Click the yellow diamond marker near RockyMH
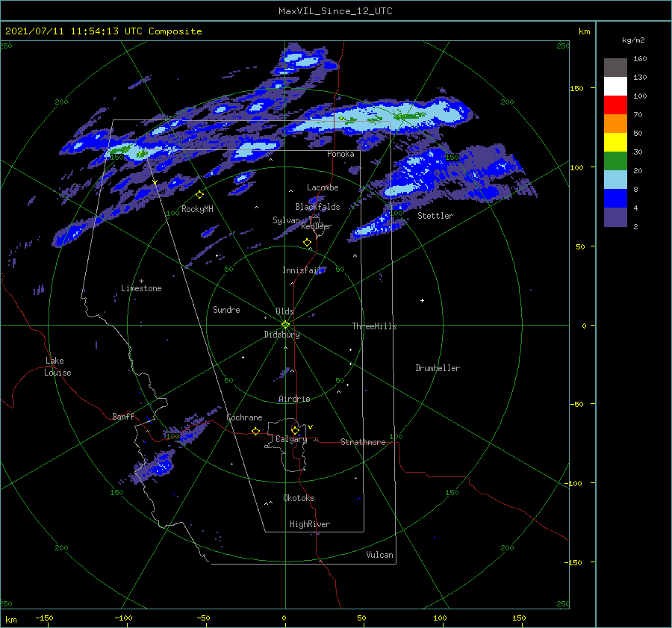This screenshot has height=628, width=672. (199, 195)
